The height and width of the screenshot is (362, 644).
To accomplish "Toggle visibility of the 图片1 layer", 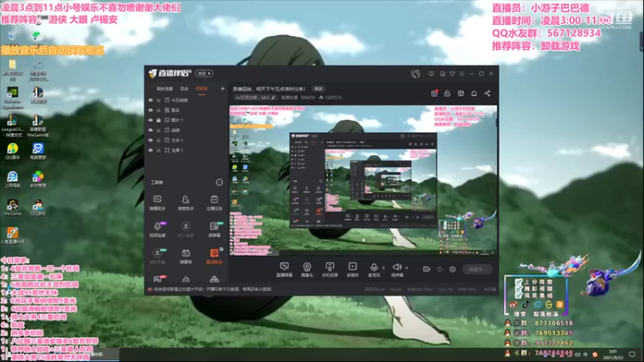I will (151, 120).
